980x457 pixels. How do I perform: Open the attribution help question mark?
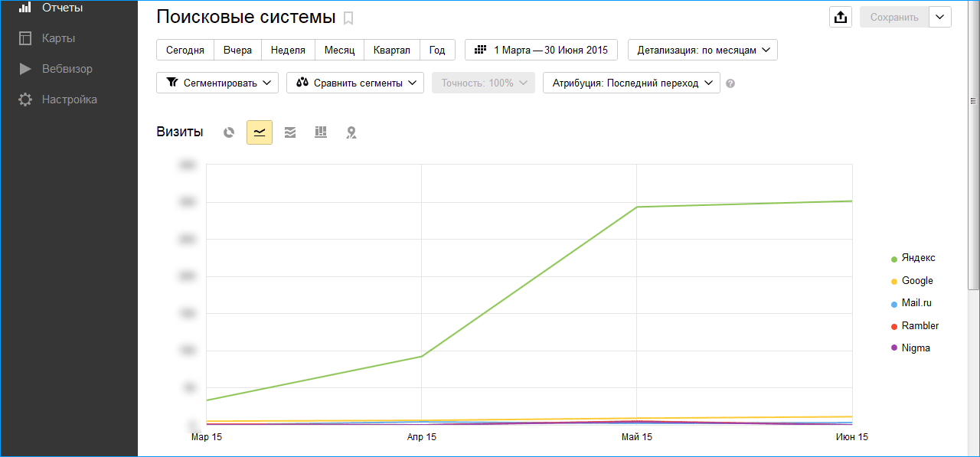(730, 83)
